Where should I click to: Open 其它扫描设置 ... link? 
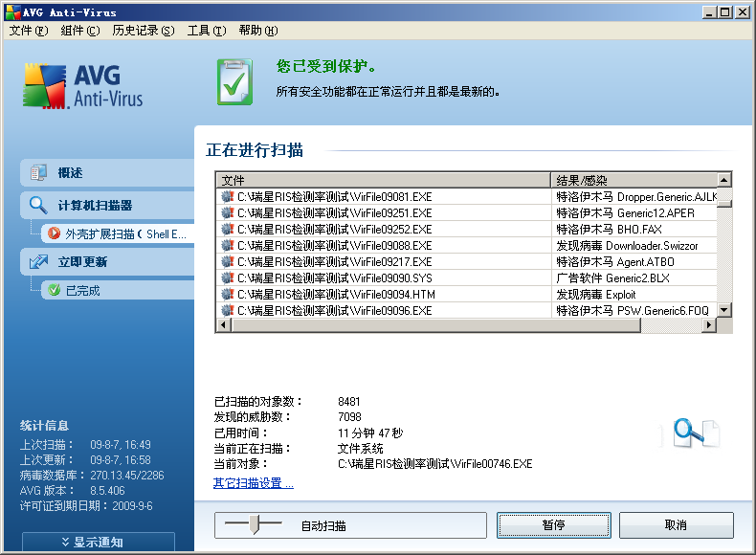tap(254, 482)
